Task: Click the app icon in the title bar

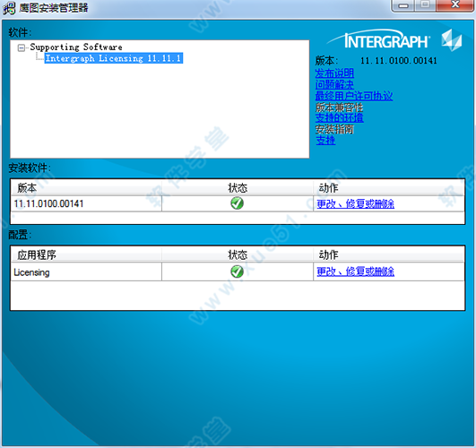Action: (x=9, y=8)
